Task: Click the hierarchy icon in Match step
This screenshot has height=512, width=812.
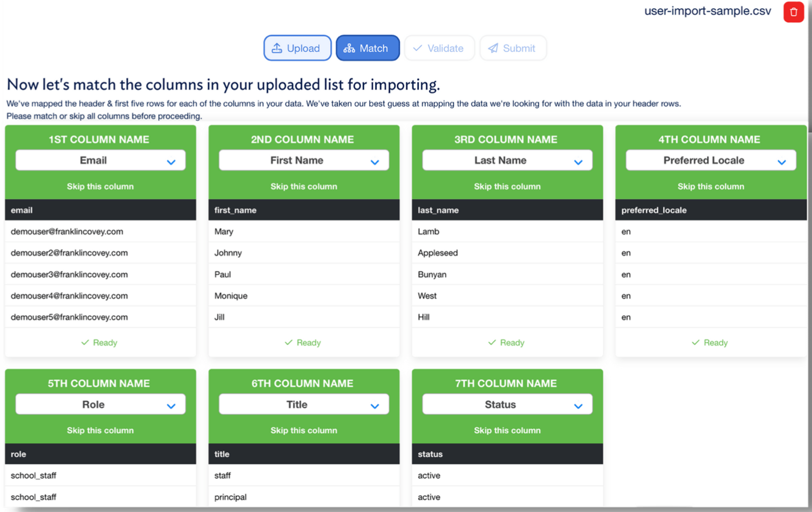Action: [x=349, y=48]
